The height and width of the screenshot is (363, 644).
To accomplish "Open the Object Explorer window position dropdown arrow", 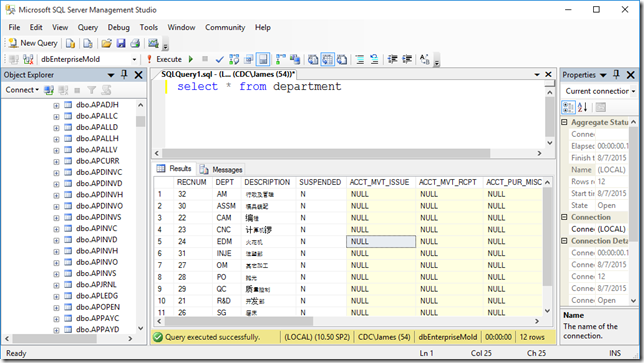I will coord(111,75).
